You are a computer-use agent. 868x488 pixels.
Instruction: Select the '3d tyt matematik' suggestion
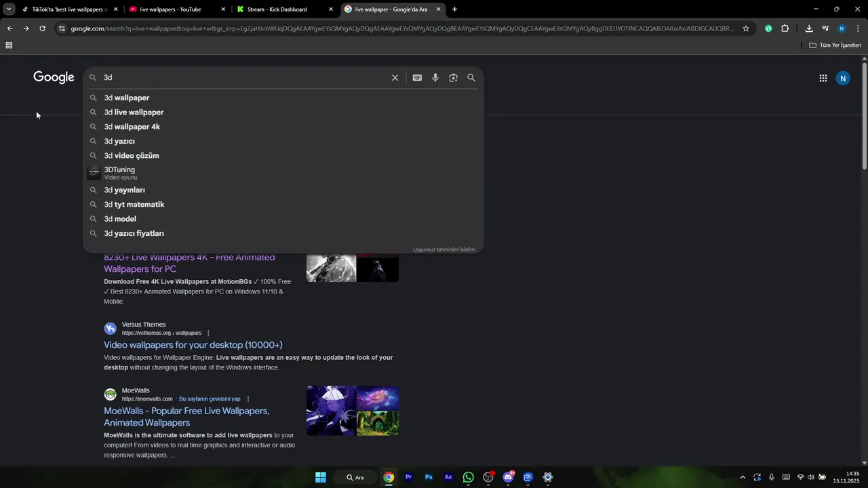tap(283, 205)
